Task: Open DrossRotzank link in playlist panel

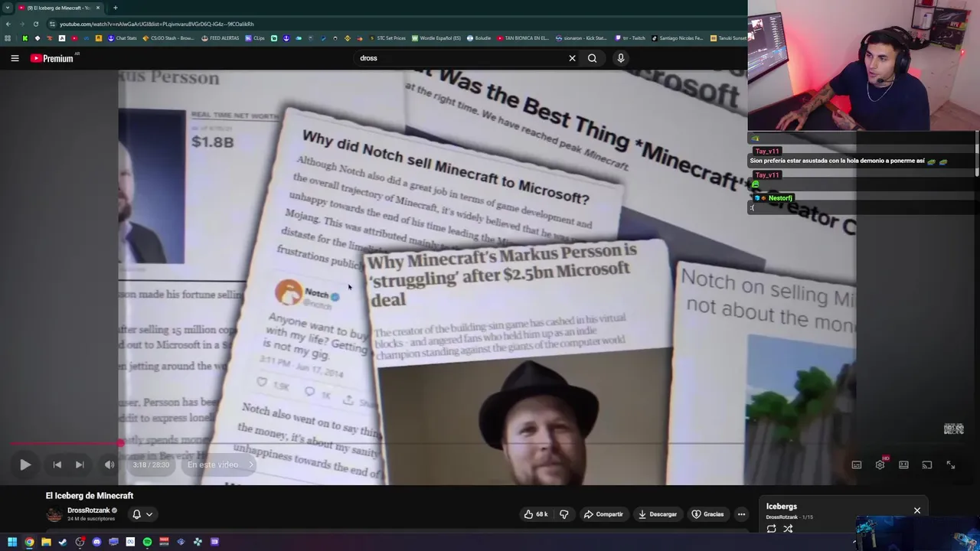Action: [x=782, y=517]
